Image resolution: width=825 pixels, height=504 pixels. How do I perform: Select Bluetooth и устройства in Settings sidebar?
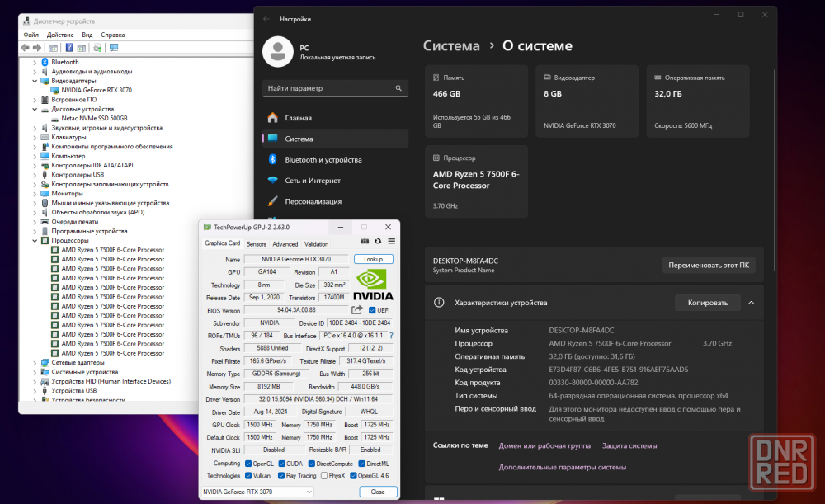tap(335, 159)
